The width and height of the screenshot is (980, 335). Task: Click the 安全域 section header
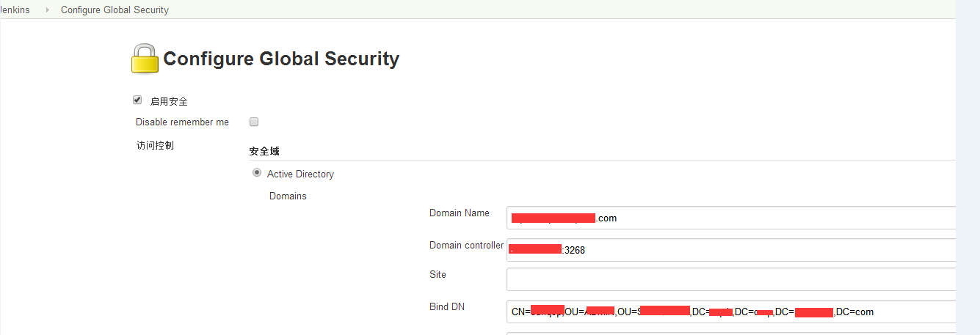click(x=264, y=151)
